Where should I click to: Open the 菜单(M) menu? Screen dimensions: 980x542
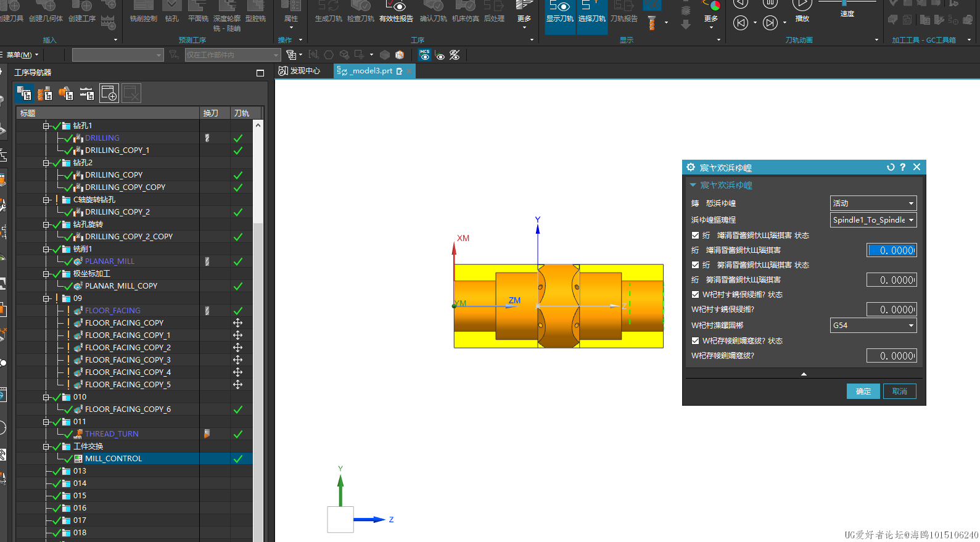pyautogui.click(x=22, y=55)
